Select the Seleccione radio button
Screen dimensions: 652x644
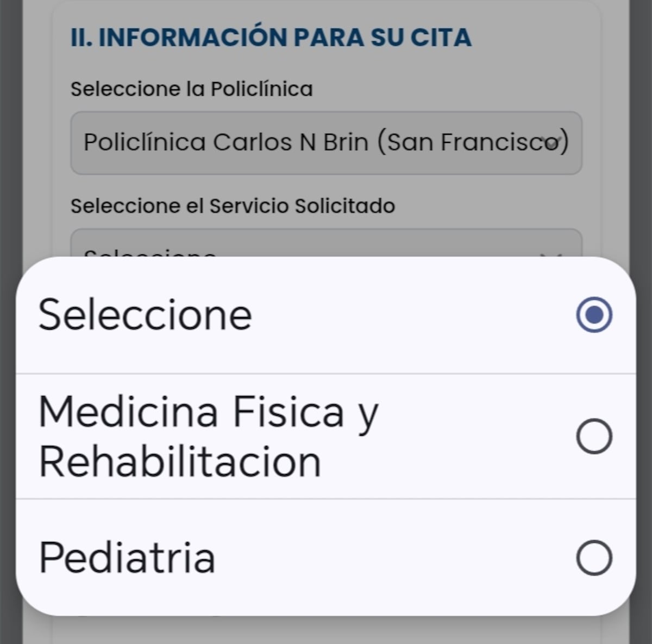point(594,315)
